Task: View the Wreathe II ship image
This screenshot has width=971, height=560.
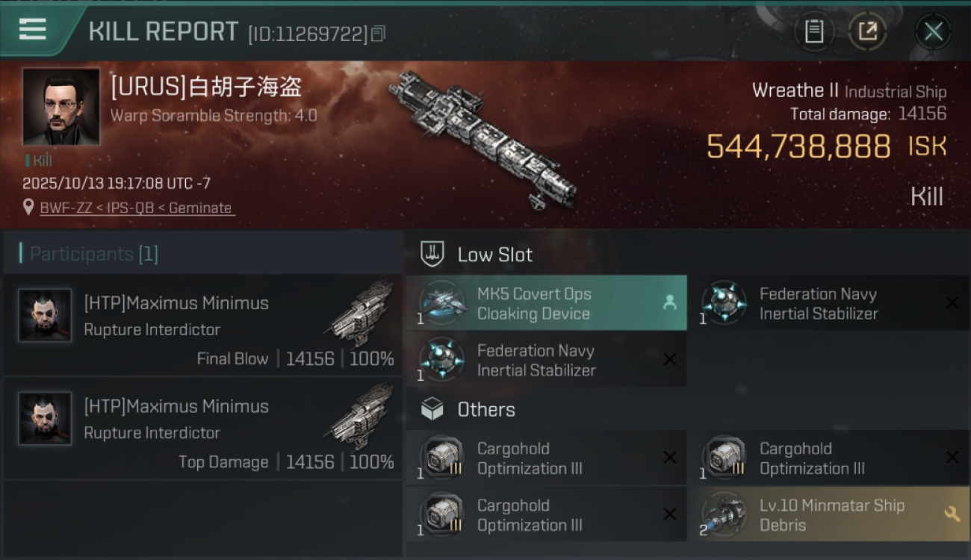Action: 483,140
